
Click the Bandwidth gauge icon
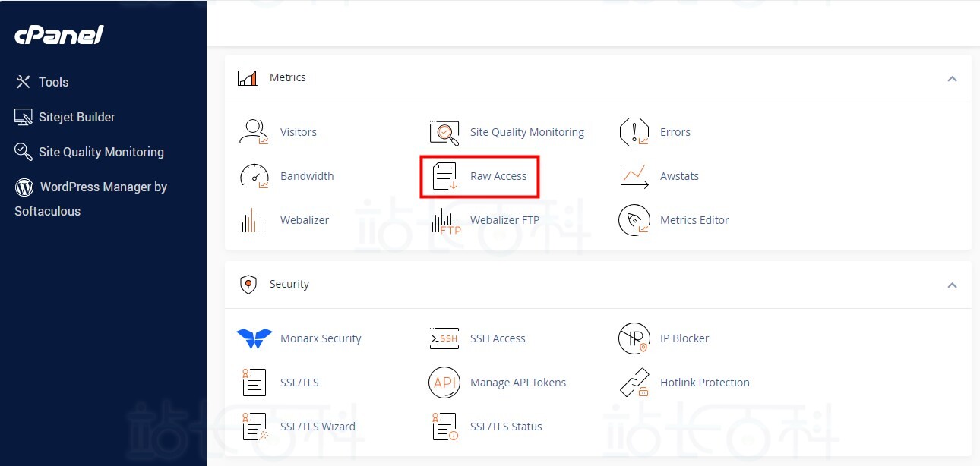tap(254, 176)
